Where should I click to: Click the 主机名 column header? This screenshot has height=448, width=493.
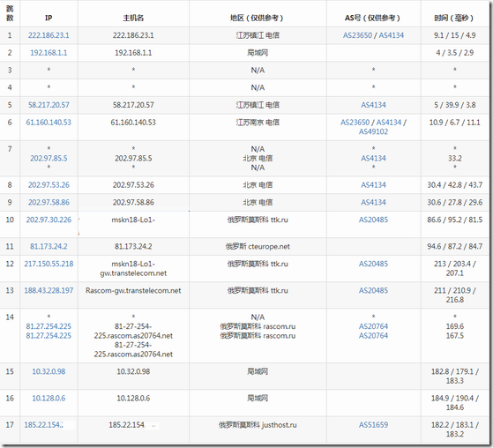tap(133, 18)
